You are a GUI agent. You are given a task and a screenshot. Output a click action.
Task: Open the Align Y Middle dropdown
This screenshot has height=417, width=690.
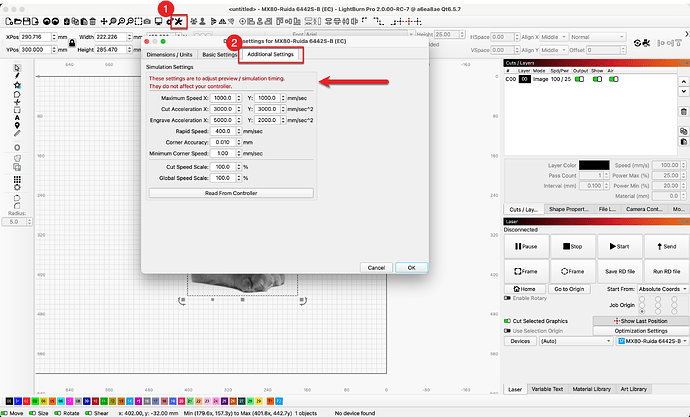[553, 50]
